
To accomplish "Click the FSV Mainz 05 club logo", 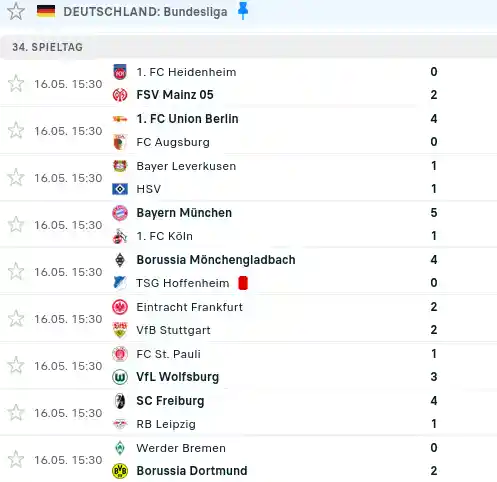I will pyautogui.click(x=120, y=95).
